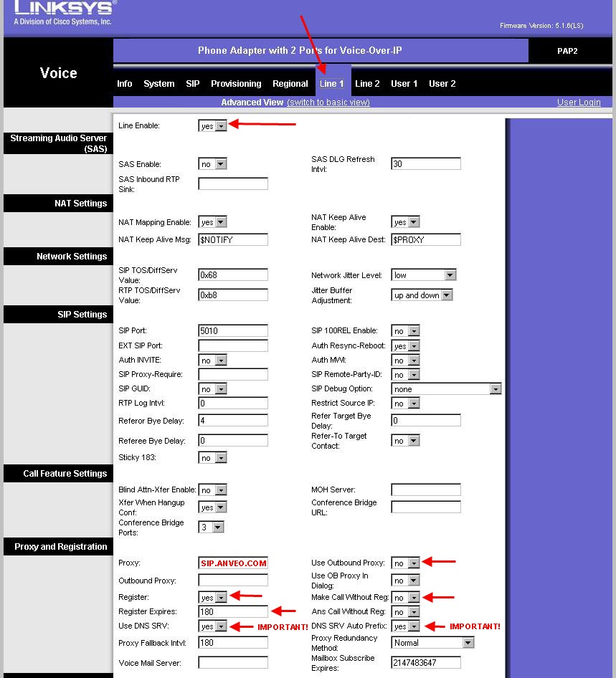Open the Auth INVITE dropdown
The height and width of the screenshot is (678, 616).
pos(212,361)
